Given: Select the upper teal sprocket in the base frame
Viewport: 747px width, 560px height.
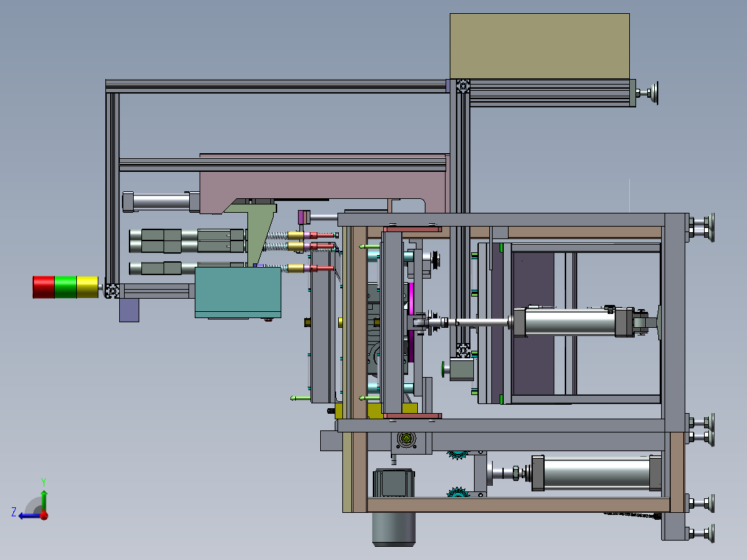Looking at the screenshot, I should [457, 455].
